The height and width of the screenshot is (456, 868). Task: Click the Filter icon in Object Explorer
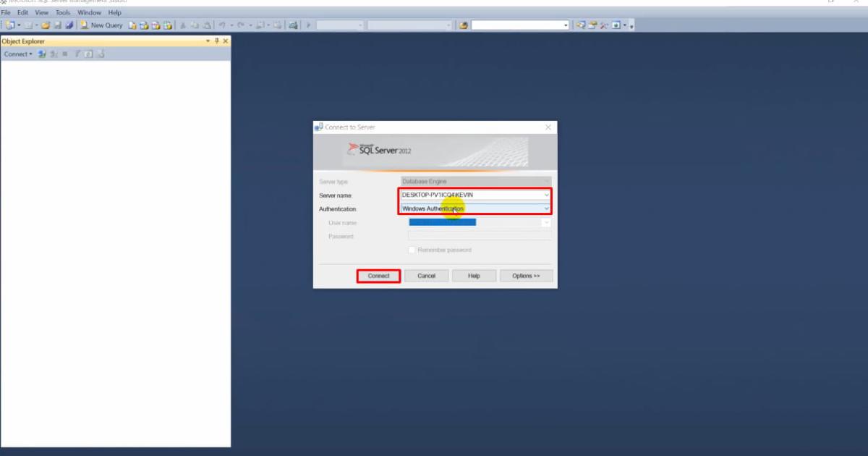pos(76,53)
